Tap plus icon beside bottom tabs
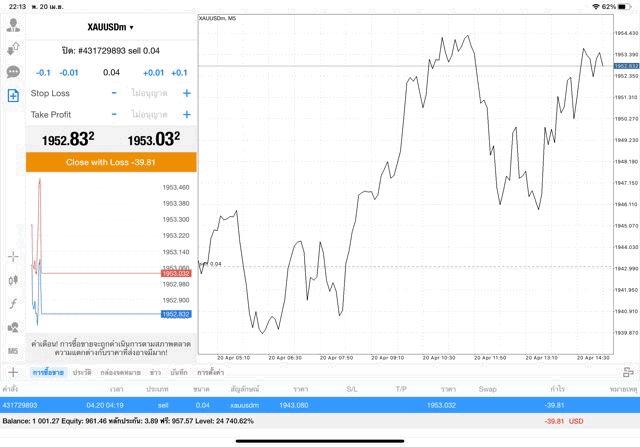This screenshot has height=447, width=640. click(x=13, y=372)
